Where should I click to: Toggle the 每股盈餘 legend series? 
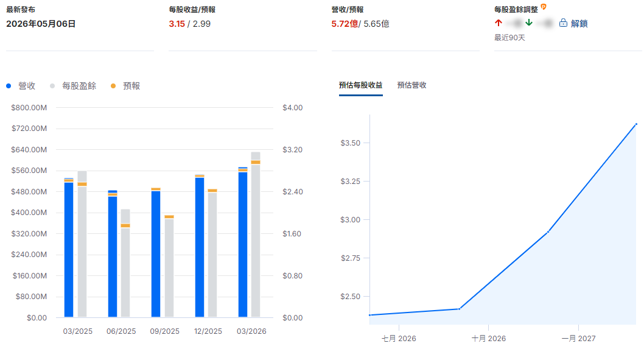point(73,86)
